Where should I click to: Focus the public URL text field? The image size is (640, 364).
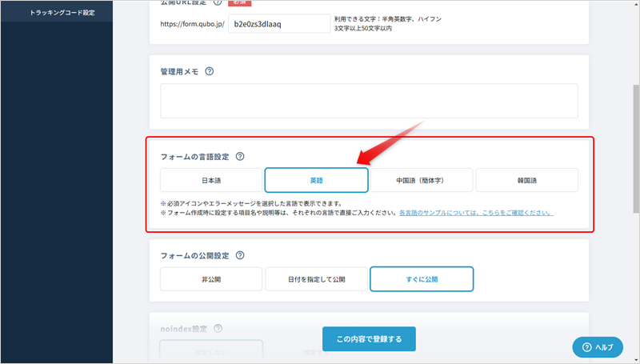pyautogui.click(x=278, y=24)
